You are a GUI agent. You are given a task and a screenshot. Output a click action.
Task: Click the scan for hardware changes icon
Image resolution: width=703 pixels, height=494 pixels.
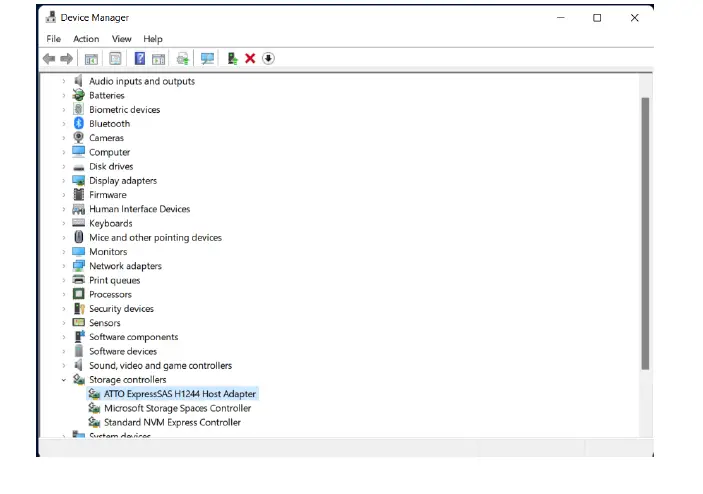(x=207, y=59)
